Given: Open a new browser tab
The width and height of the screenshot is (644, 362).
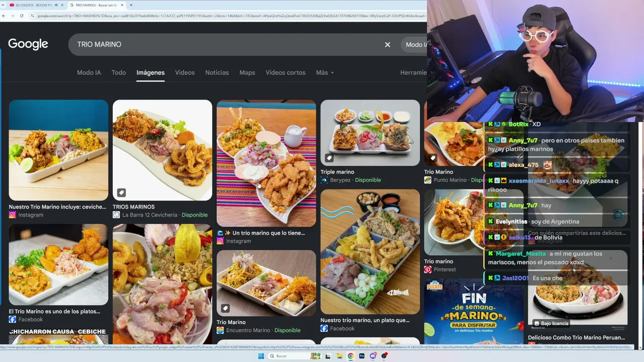Looking at the screenshot, I should 131,5.
